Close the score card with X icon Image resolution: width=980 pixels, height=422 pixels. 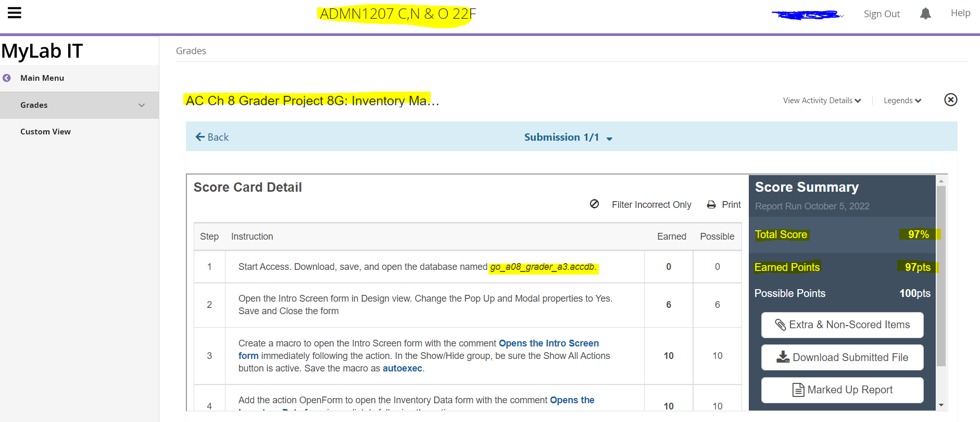951,100
